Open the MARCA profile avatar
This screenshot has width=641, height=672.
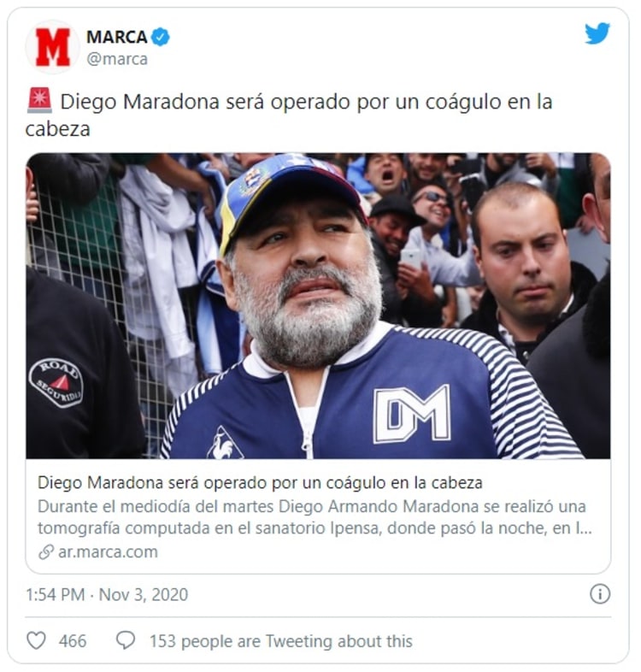pos(53,47)
